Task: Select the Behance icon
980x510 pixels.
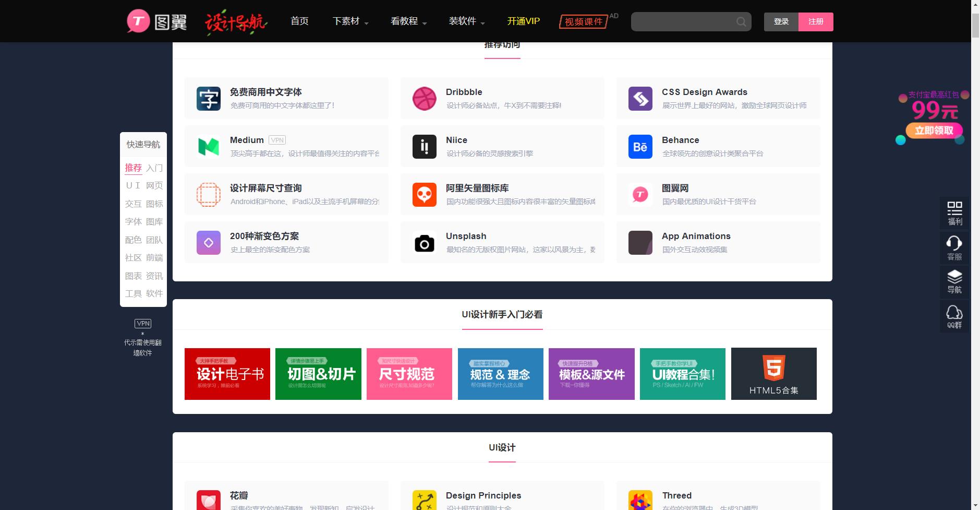Action: coord(640,146)
